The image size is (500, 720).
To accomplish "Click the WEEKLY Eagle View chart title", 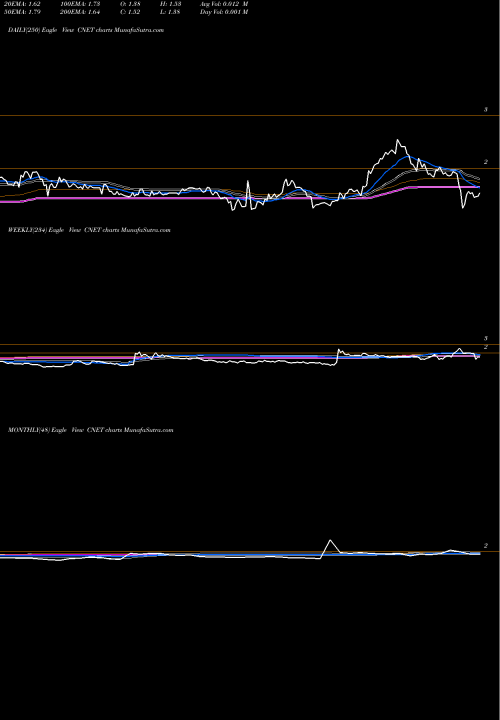I will click(89, 230).
